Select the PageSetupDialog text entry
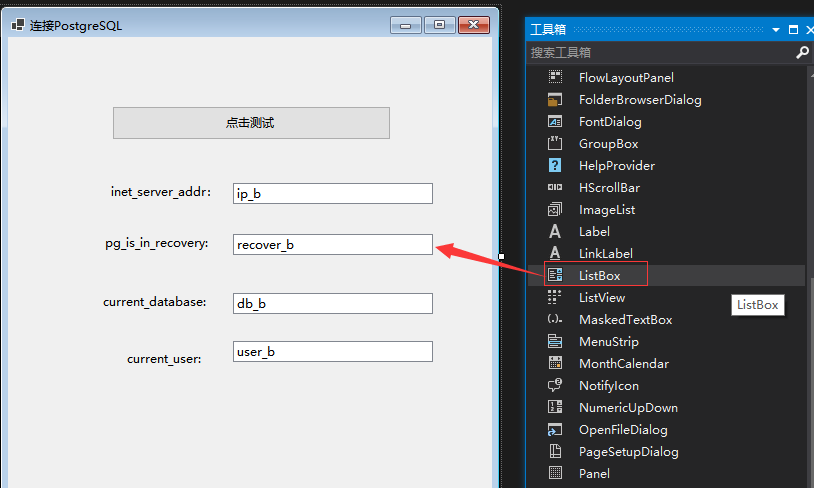 (629, 452)
